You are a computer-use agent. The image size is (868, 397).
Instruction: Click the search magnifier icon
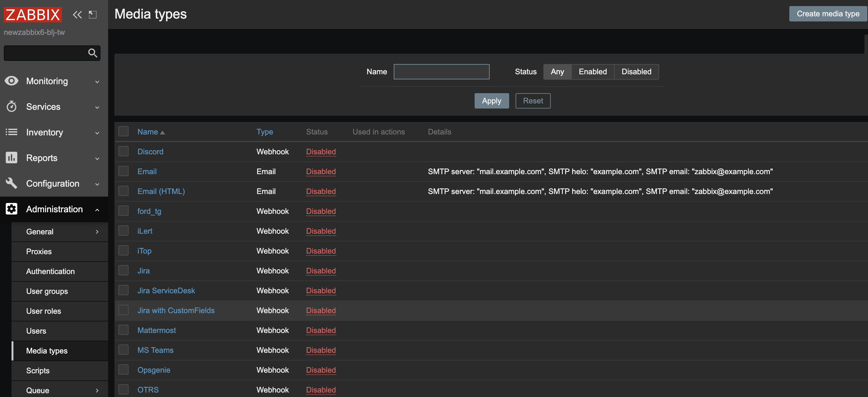(x=92, y=52)
